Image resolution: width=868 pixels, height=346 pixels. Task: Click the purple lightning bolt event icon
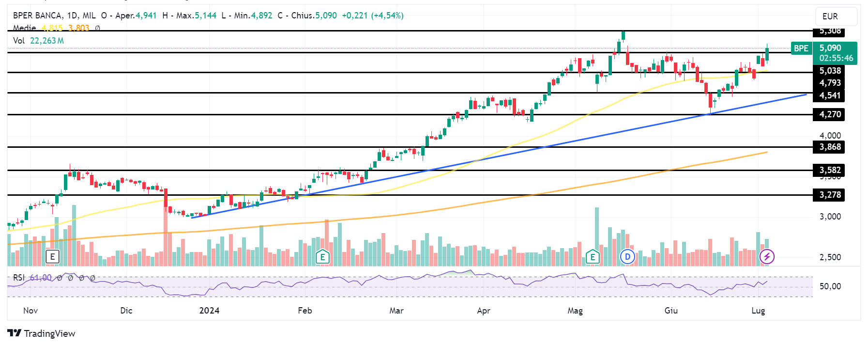click(767, 257)
